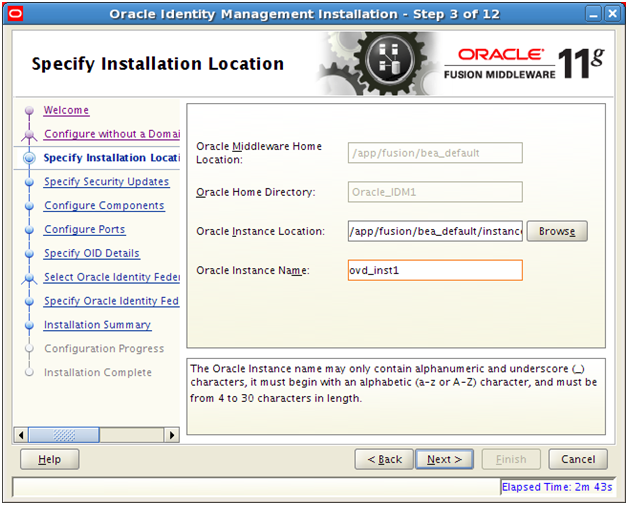
Task: Go to Specify OID Details step
Action: 92,253
